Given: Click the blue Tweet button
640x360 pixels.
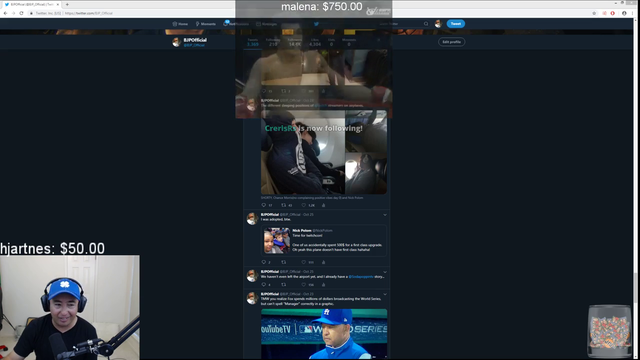Looking at the screenshot, I should click(456, 24).
